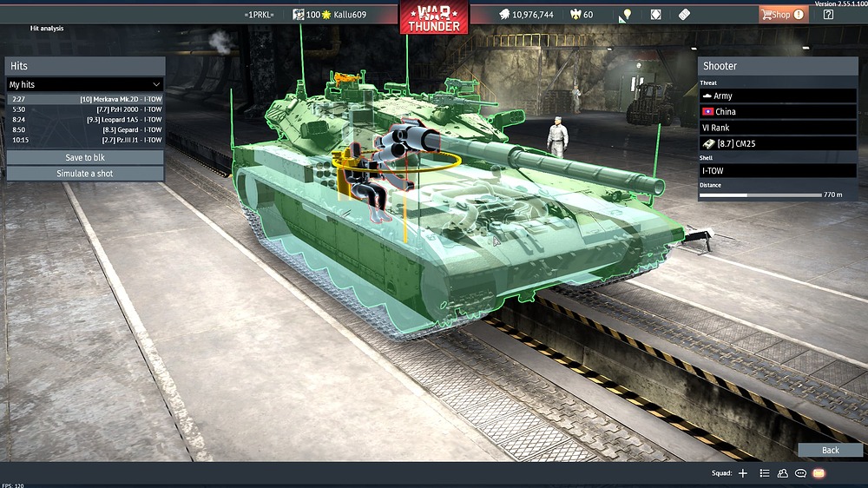The image size is (868, 488).
Task: Select hit 8:24 Leopard 1A5 I-TOW
Action: (x=85, y=120)
